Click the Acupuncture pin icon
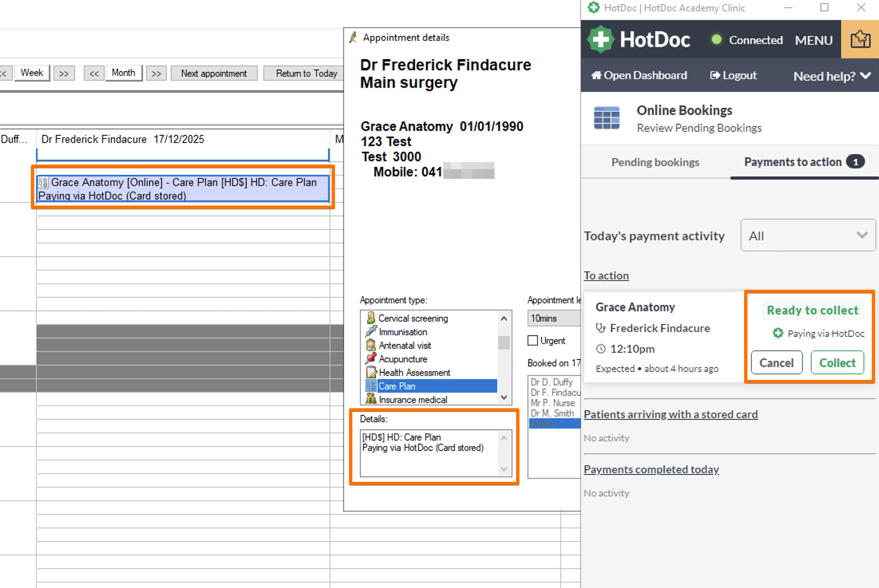 pos(371,358)
